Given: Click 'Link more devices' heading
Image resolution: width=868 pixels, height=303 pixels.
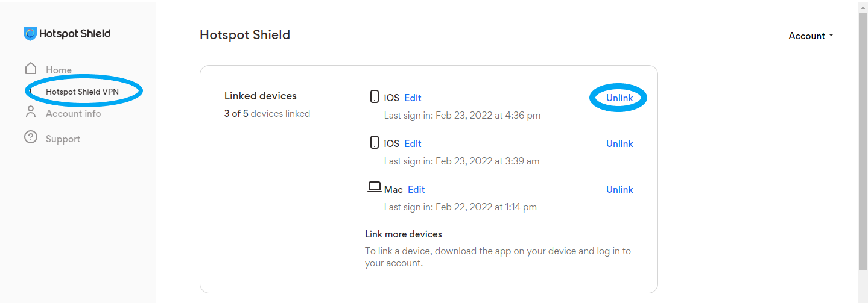Looking at the screenshot, I should click(x=404, y=234).
